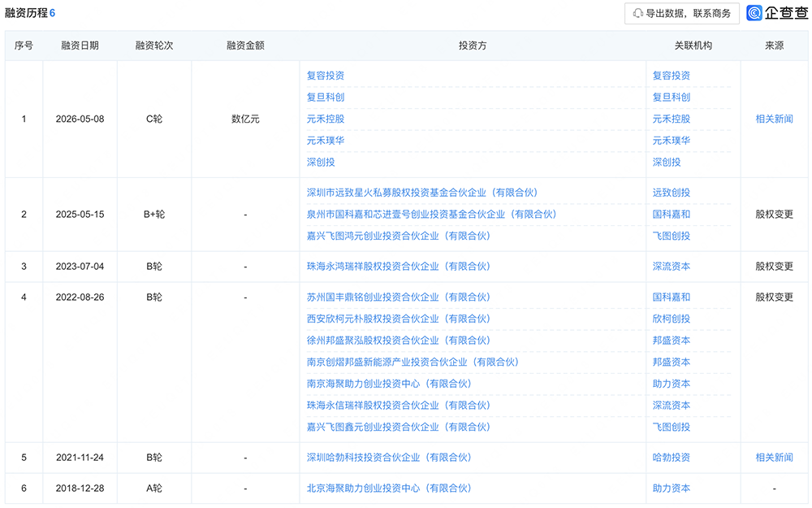Select the round cell B+轮
Image resolution: width=812 pixels, height=508 pixels.
[x=154, y=215]
